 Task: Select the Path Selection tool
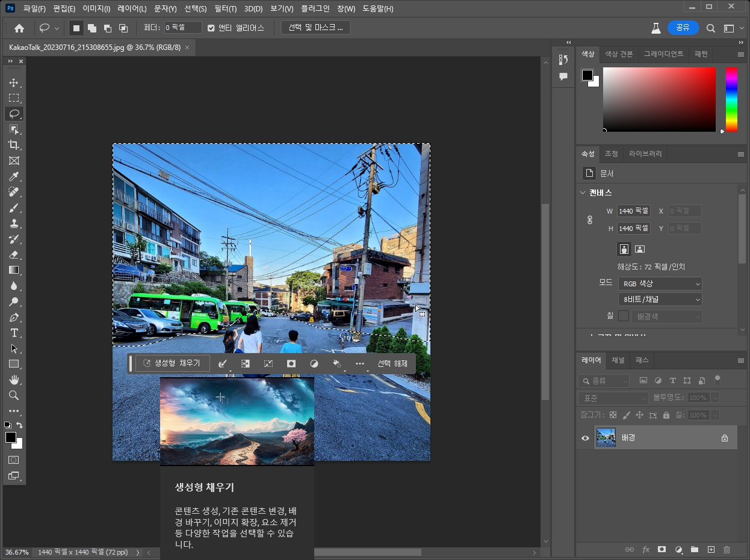click(14, 348)
